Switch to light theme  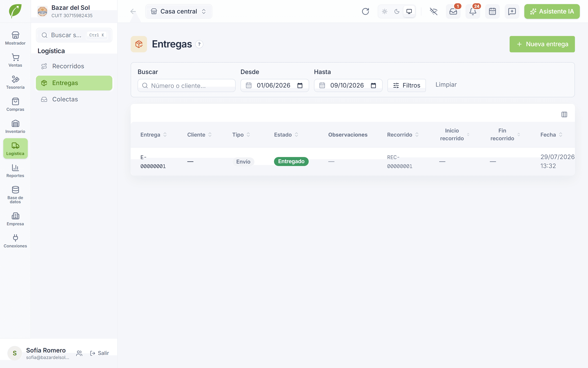(x=385, y=11)
